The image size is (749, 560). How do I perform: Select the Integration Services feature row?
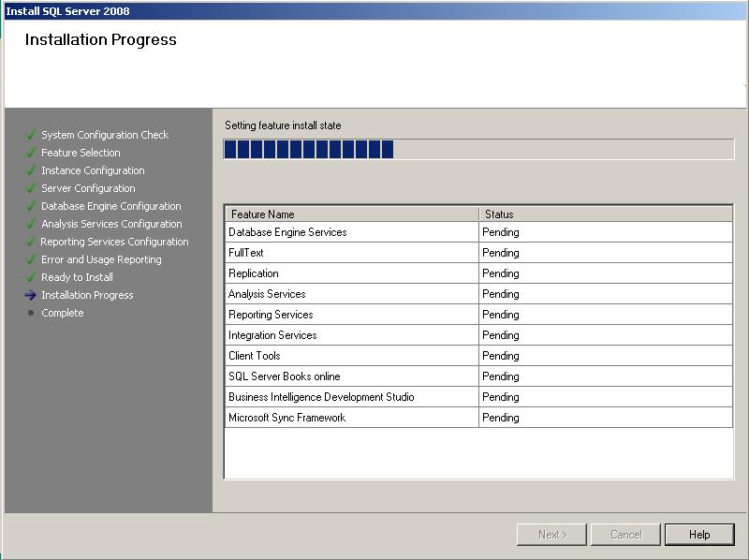478,335
